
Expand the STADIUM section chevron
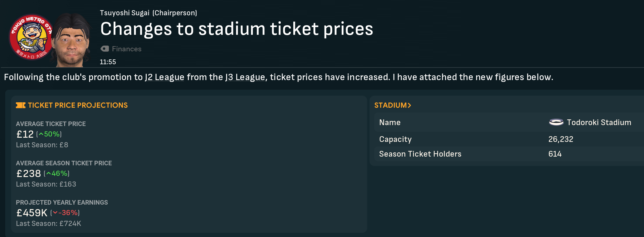click(409, 105)
